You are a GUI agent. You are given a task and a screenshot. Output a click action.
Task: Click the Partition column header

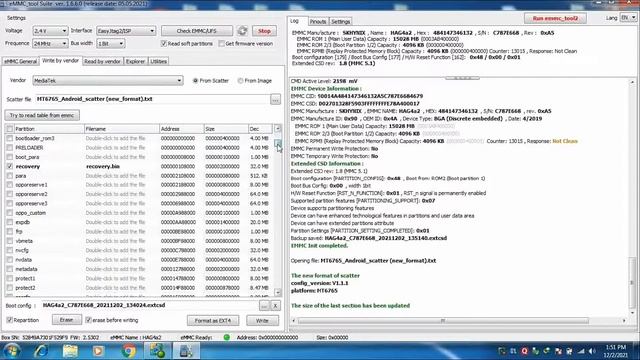(49, 129)
